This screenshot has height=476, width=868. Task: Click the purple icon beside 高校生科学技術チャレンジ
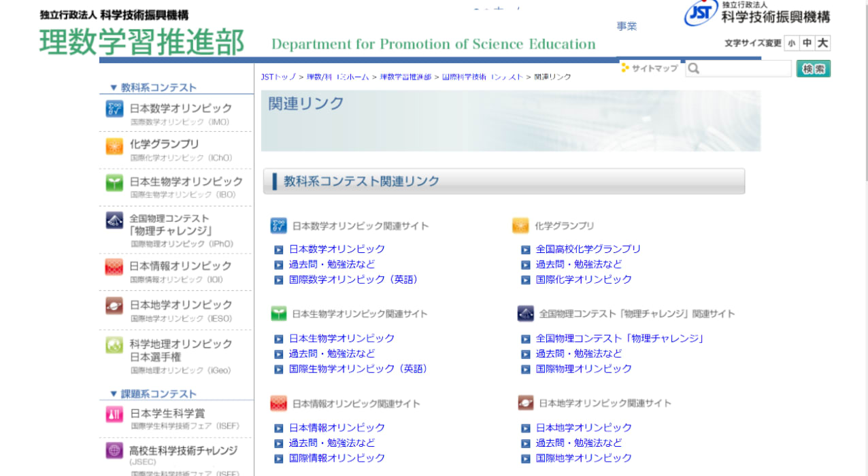coord(114,451)
